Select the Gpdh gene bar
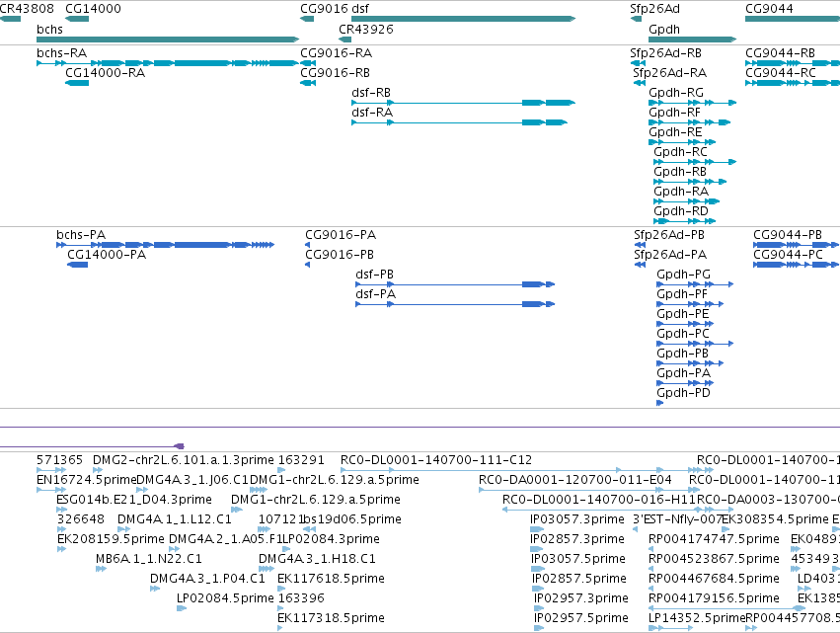 coord(693,40)
